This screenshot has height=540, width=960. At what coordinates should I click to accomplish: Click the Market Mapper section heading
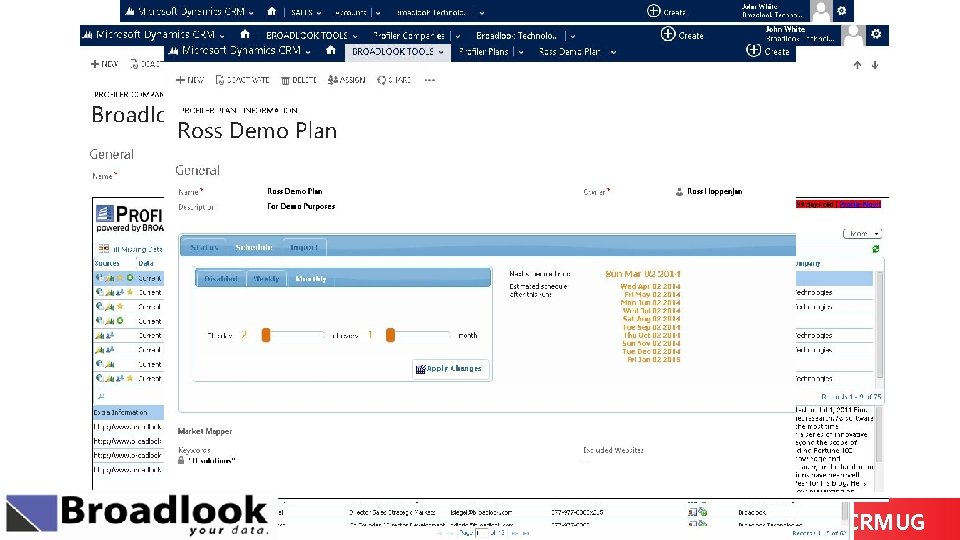(204, 431)
